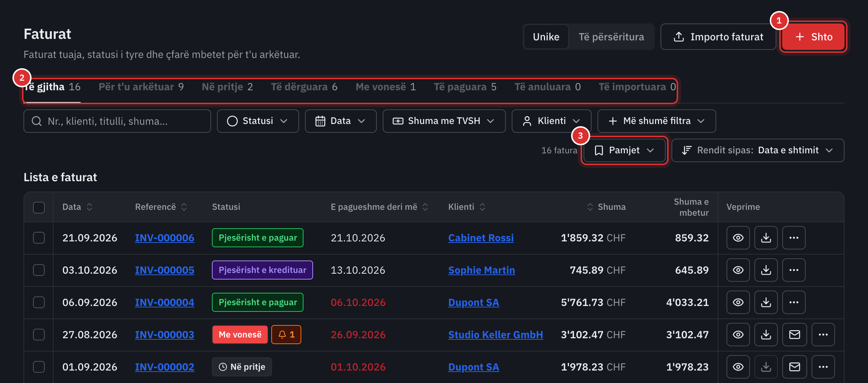
Task: Open invoice link INV-000003
Action: tap(165, 335)
